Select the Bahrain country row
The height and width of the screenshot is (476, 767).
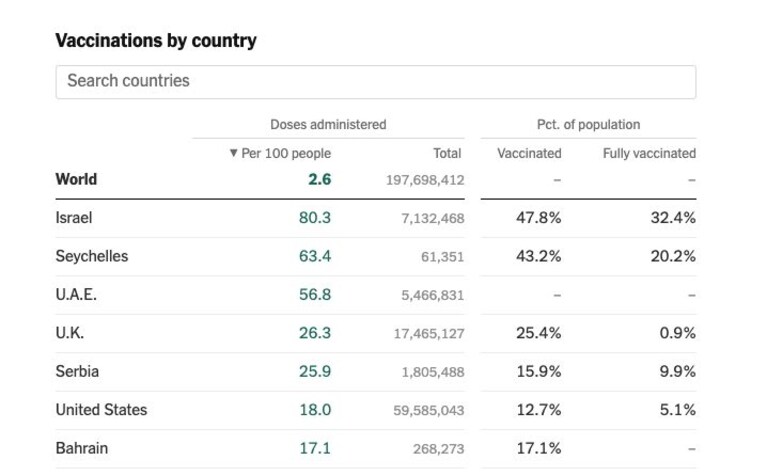tap(376, 449)
